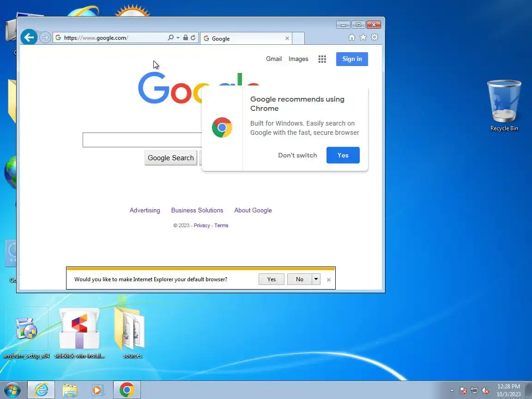Open the Advertising link
Image resolution: width=532 pixels, height=399 pixels.
pos(145,211)
